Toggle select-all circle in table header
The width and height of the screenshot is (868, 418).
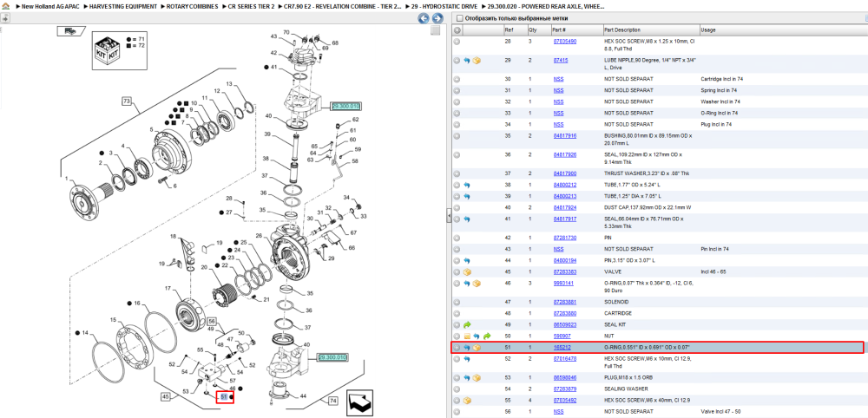(x=457, y=29)
